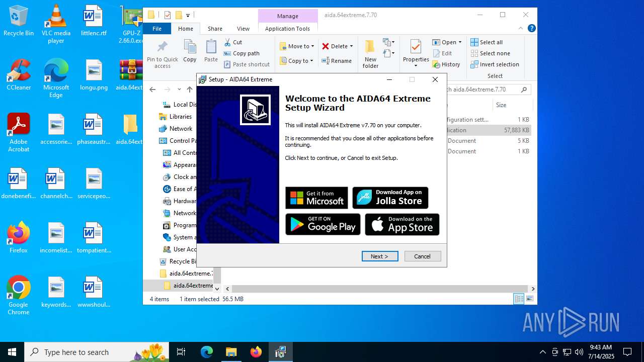
Task: Open recent locations dropdown arrow
Action: coord(179,89)
